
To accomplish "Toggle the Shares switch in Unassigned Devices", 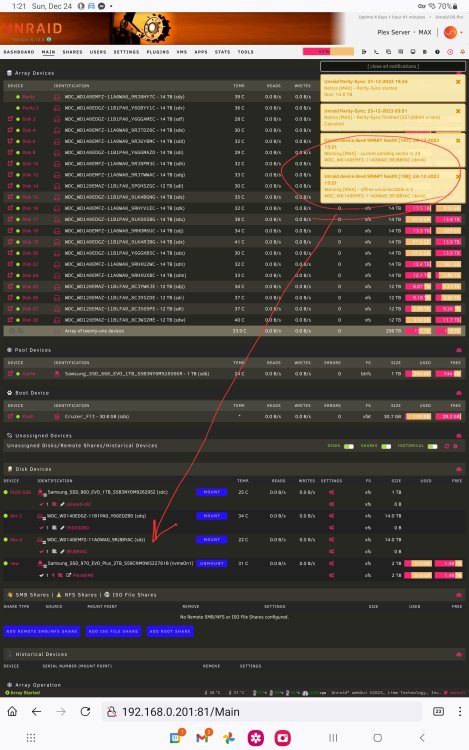I will [x=386, y=446].
